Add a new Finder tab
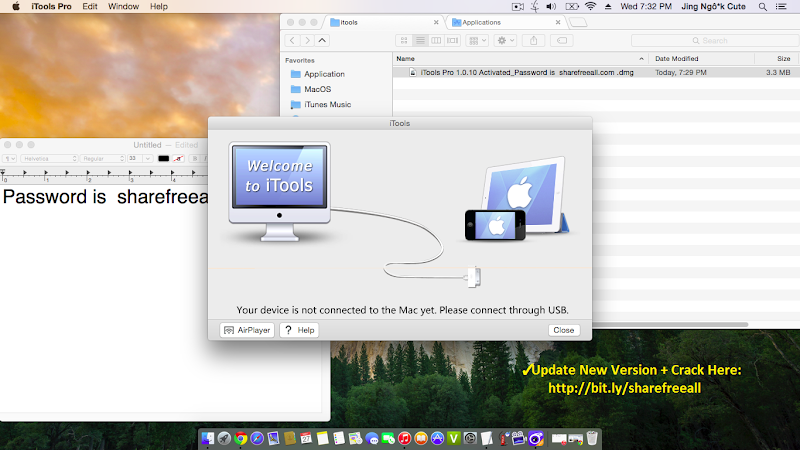The image size is (800, 450). (578, 22)
